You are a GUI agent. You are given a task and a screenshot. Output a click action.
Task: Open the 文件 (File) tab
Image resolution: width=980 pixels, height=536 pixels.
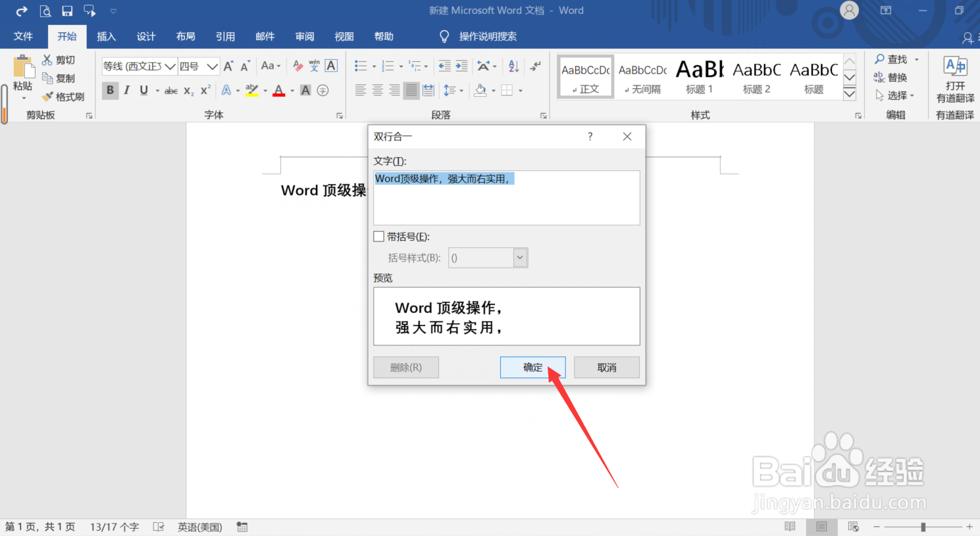(23, 36)
